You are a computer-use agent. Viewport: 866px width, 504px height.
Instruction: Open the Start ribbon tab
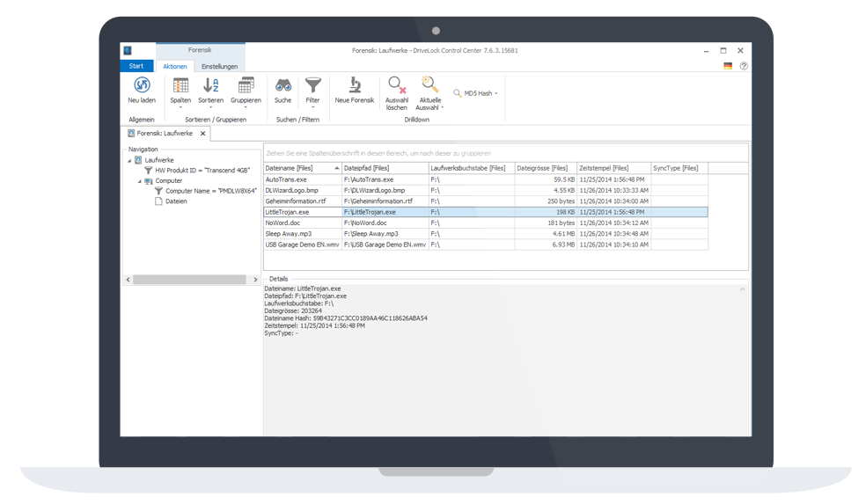(136, 66)
